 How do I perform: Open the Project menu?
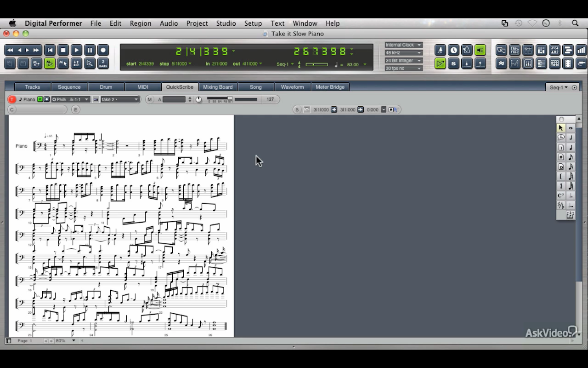tap(197, 23)
